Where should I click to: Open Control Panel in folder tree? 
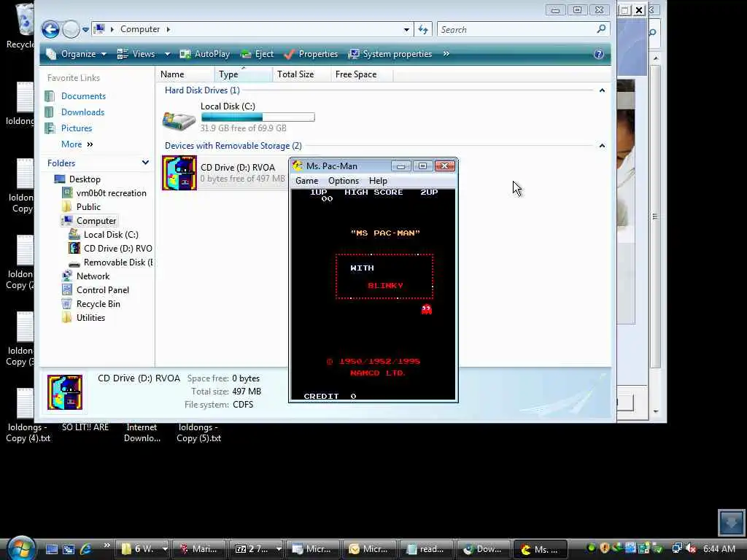pyautogui.click(x=102, y=290)
